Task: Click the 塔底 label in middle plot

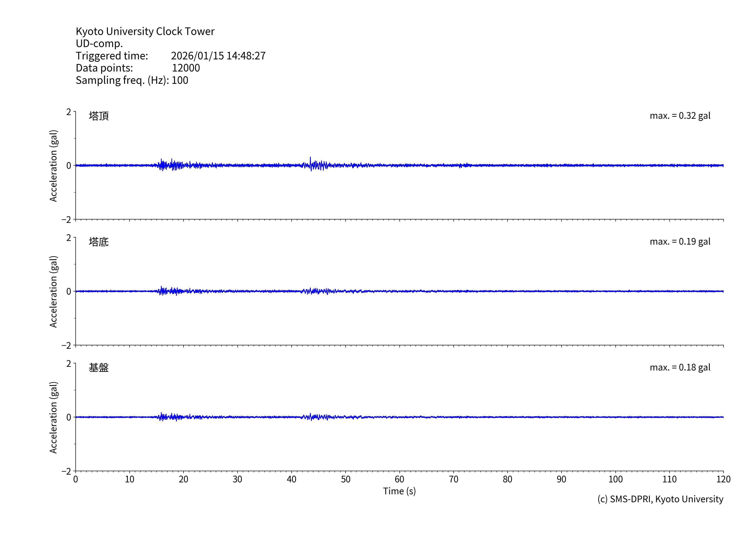Action: coord(98,242)
